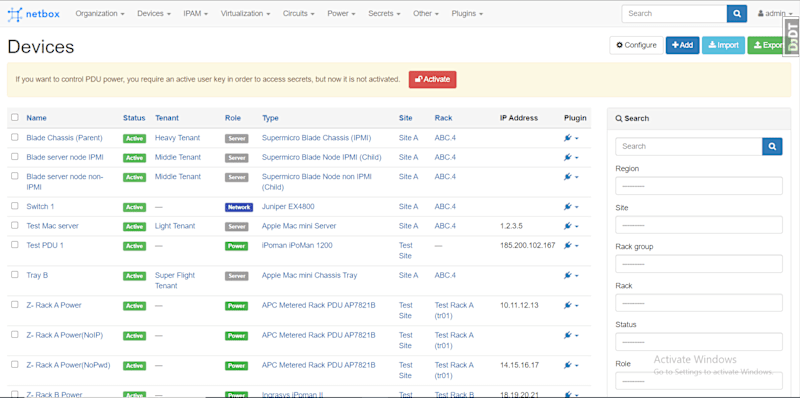Open the Region filter dropdown
The width and height of the screenshot is (800, 398).
(698, 186)
